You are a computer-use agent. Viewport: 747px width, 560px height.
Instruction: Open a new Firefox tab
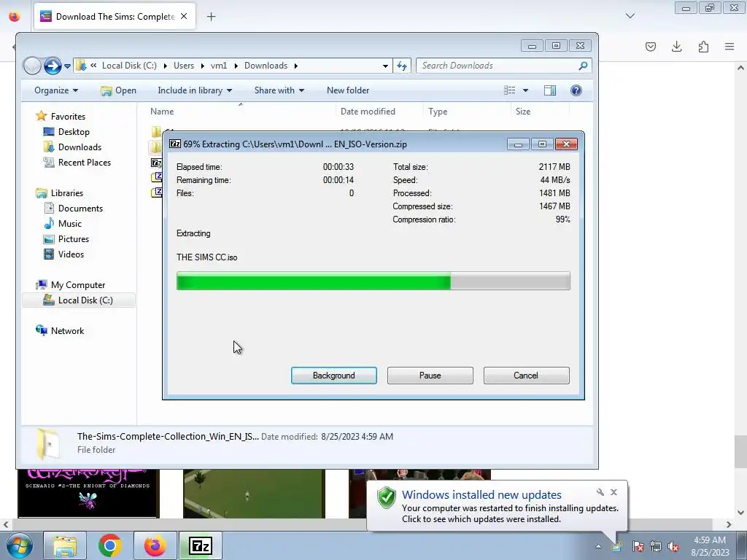[211, 17]
